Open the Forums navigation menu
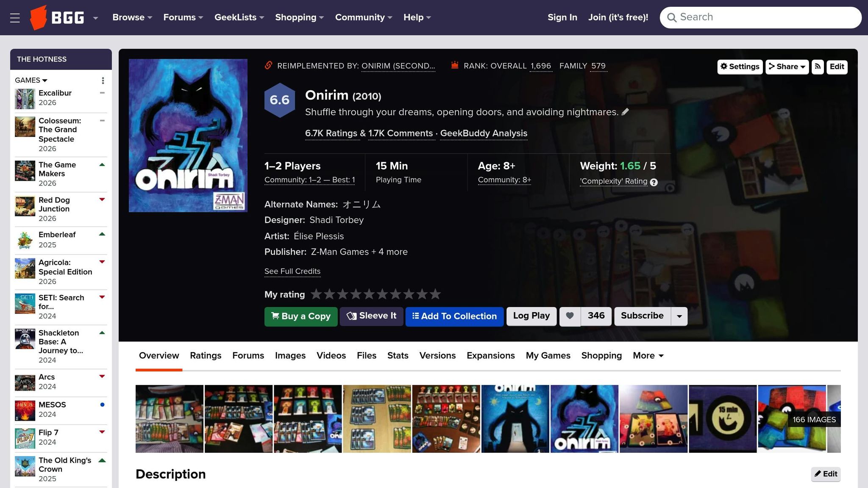 [183, 17]
